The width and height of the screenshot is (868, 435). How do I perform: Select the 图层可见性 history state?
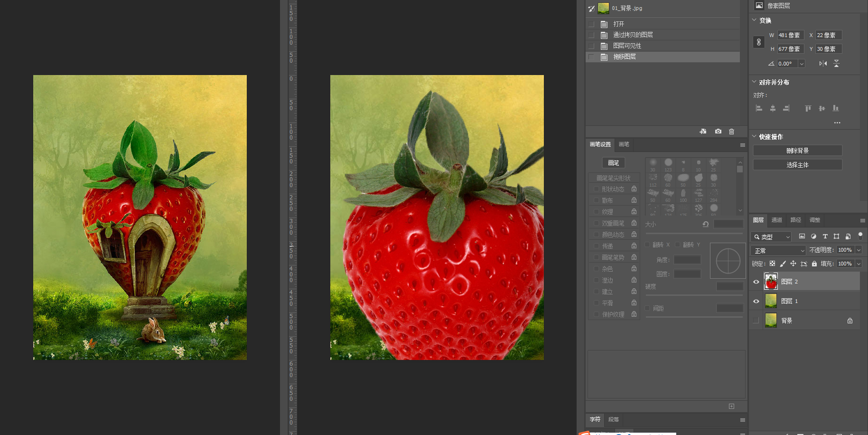663,46
